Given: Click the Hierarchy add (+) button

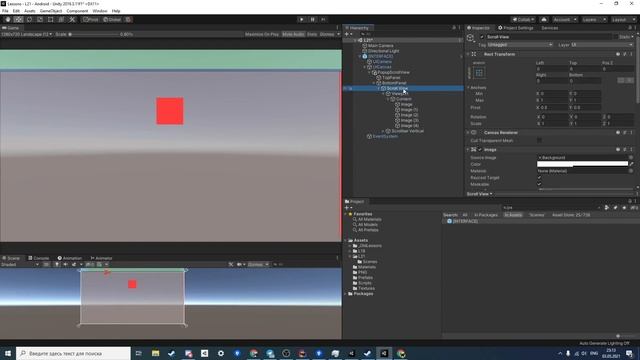Looking at the screenshot, I should 347,34.
